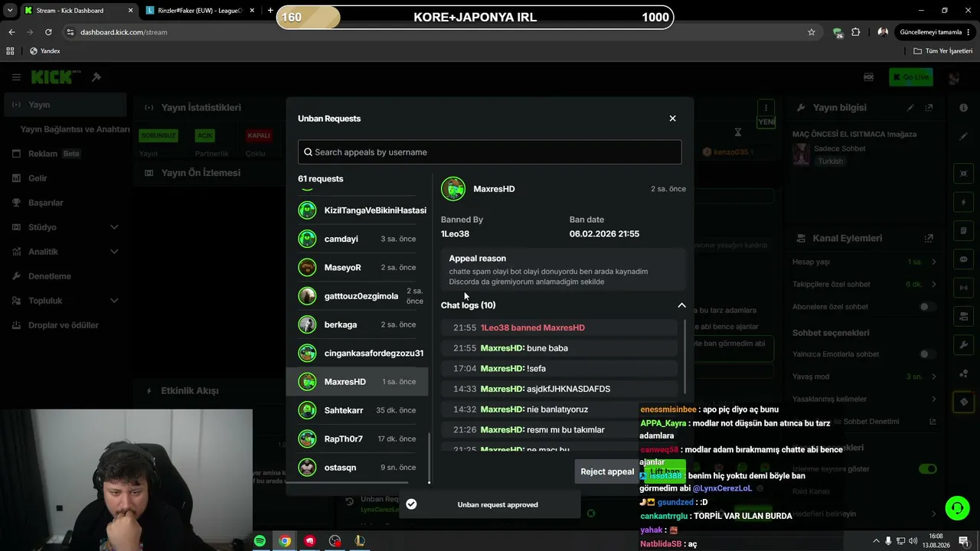This screenshot has width=980, height=551.
Task: Click the broadcast signal icon in right toolbar
Action: 963,288
